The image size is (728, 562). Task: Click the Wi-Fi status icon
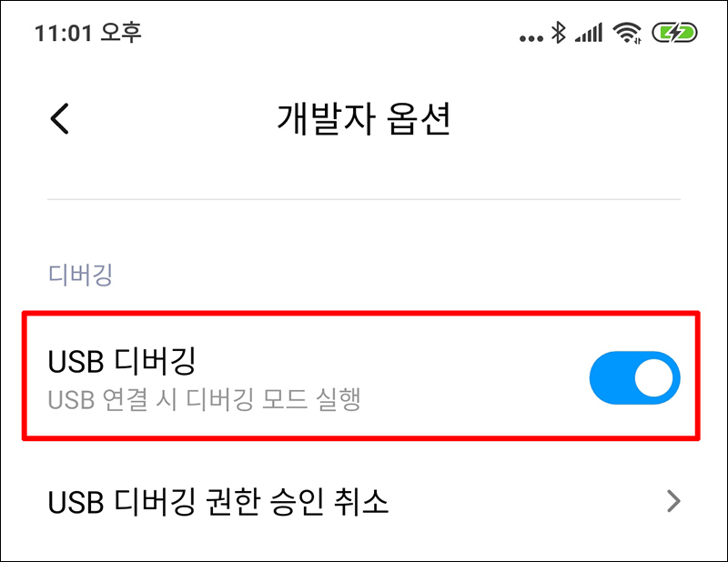pyautogui.click(x=627, y=33)
